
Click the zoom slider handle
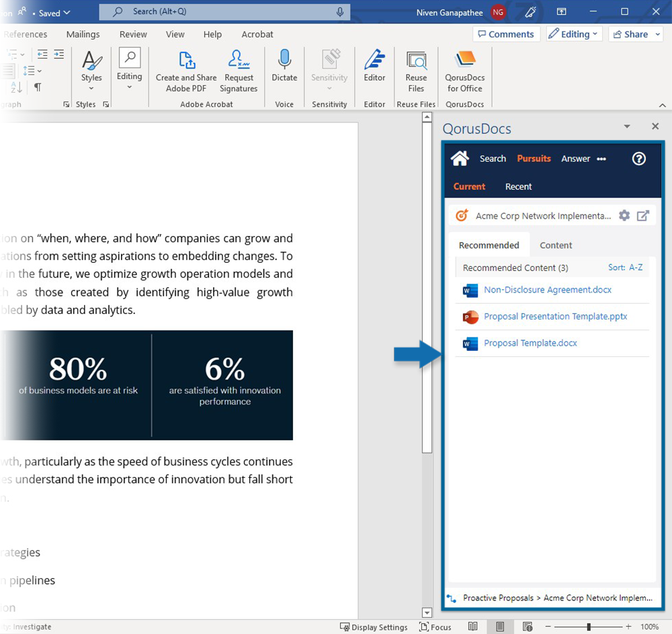[589, 627]
